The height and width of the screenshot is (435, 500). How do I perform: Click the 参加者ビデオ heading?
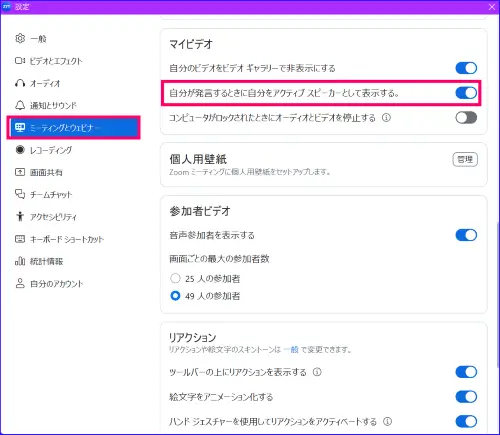[x=200, y=211]
